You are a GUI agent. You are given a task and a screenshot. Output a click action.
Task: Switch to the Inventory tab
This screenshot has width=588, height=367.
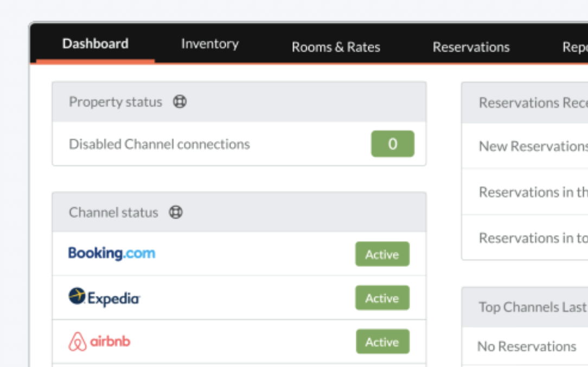(x=209, y=44)
